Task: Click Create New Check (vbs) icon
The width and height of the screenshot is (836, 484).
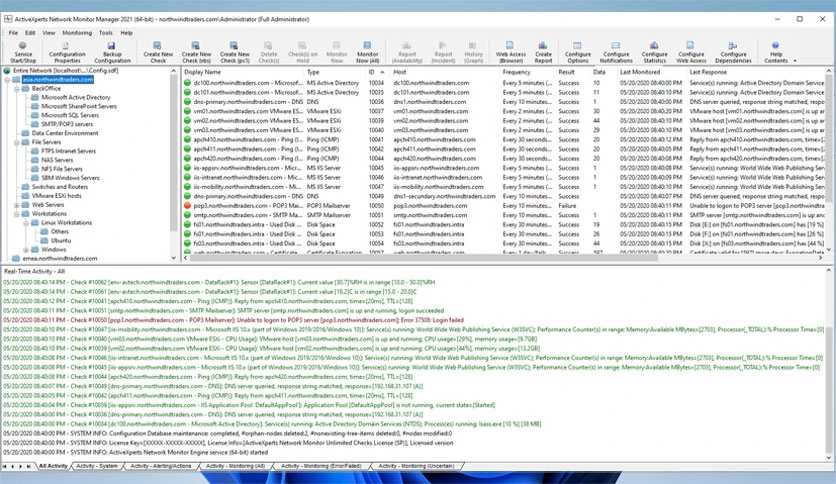Action: coord(196,46)
